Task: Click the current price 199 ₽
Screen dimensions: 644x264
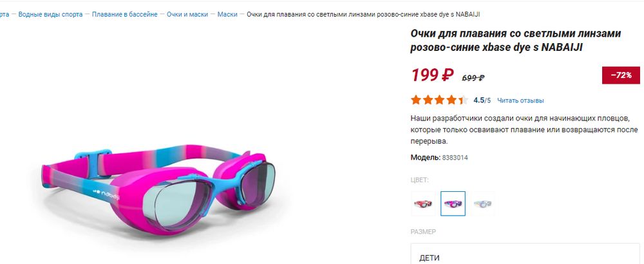Action: pos(432,75)
